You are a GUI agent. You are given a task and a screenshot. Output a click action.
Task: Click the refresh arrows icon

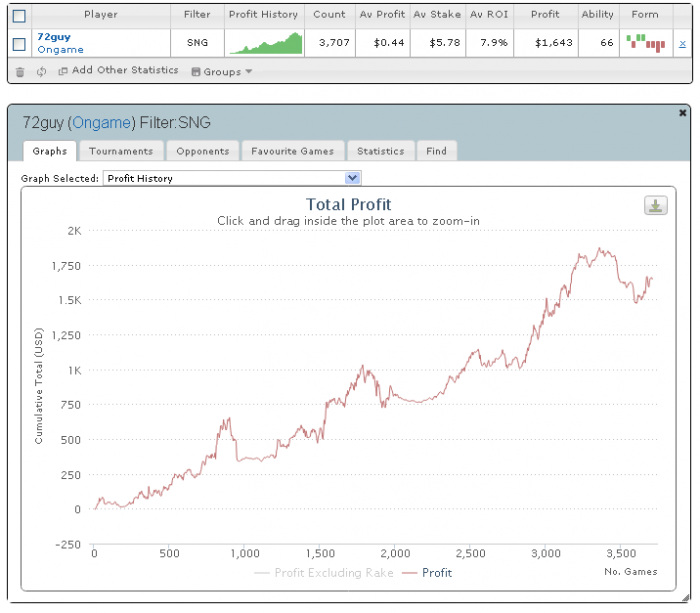pos(42,71)
